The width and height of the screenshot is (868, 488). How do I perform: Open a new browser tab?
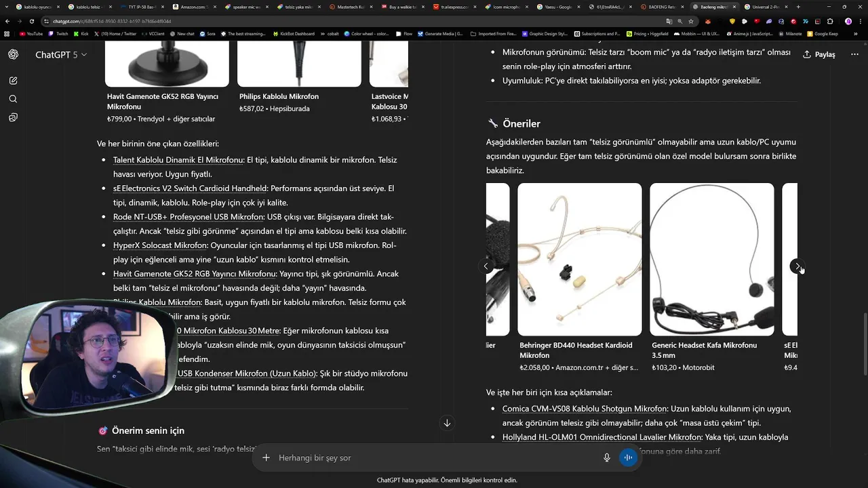click(797, 7)
